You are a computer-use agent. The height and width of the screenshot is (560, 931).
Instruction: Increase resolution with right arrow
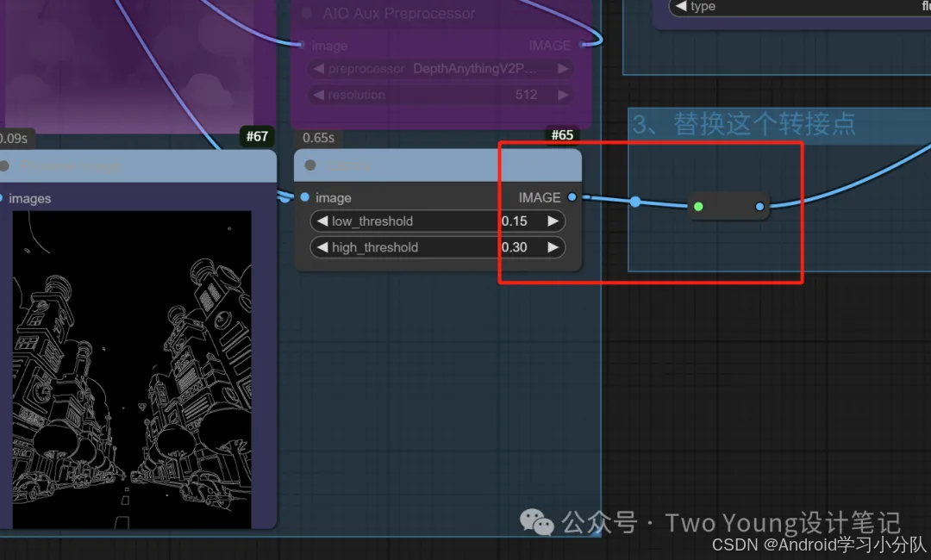[x=563, y=95]
